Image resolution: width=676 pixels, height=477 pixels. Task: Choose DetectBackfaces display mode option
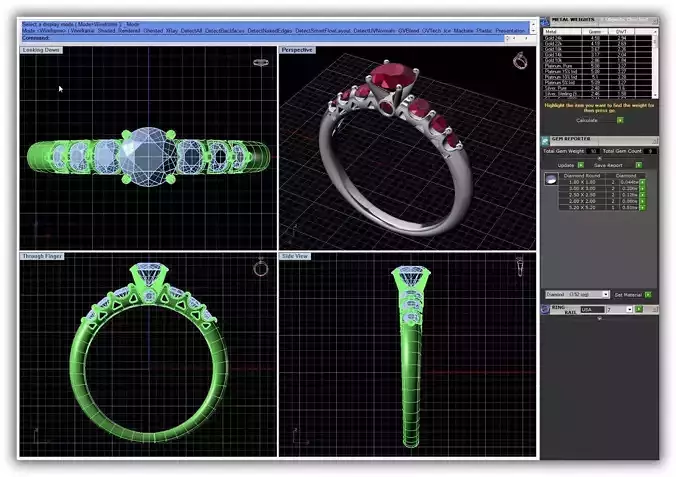tap(225, 31)
